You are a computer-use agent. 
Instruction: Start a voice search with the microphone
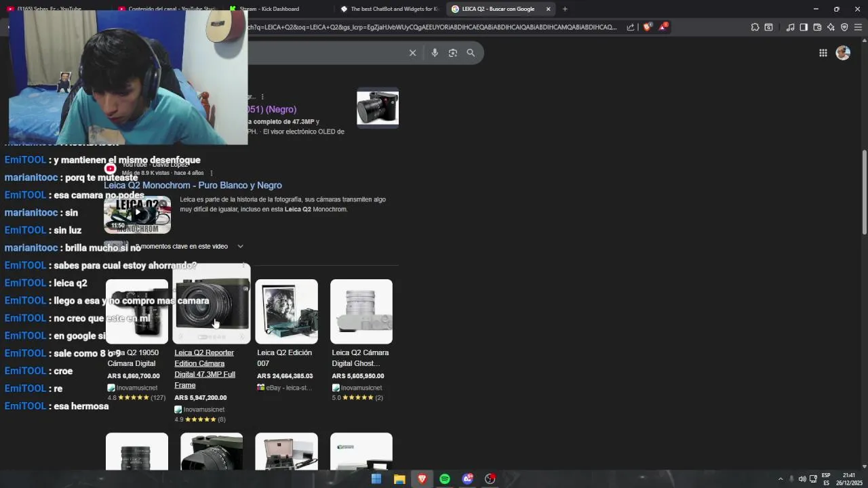coord(435,53)
